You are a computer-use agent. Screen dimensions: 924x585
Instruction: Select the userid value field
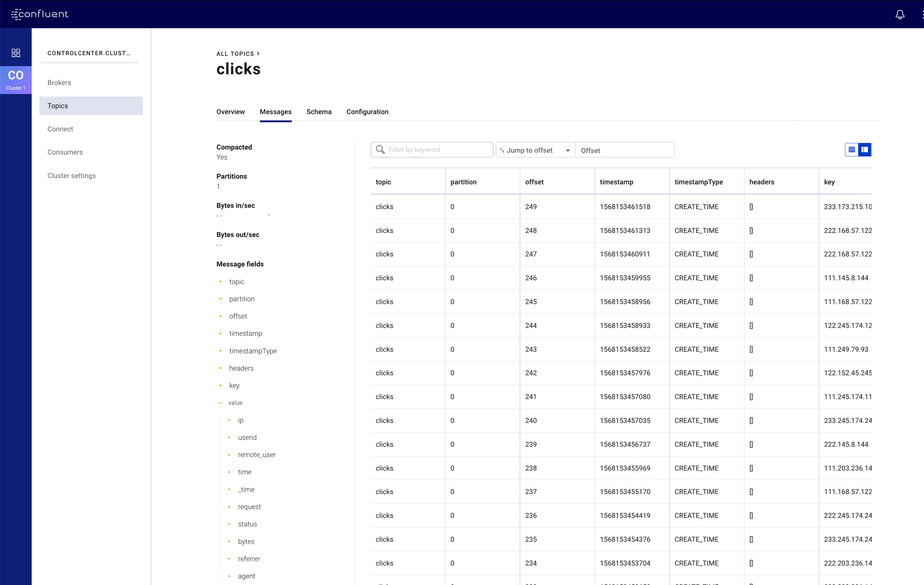point(247,438)
